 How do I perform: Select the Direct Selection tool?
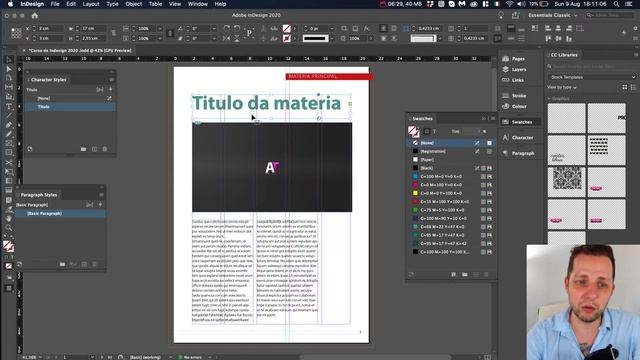pos(9,69)
